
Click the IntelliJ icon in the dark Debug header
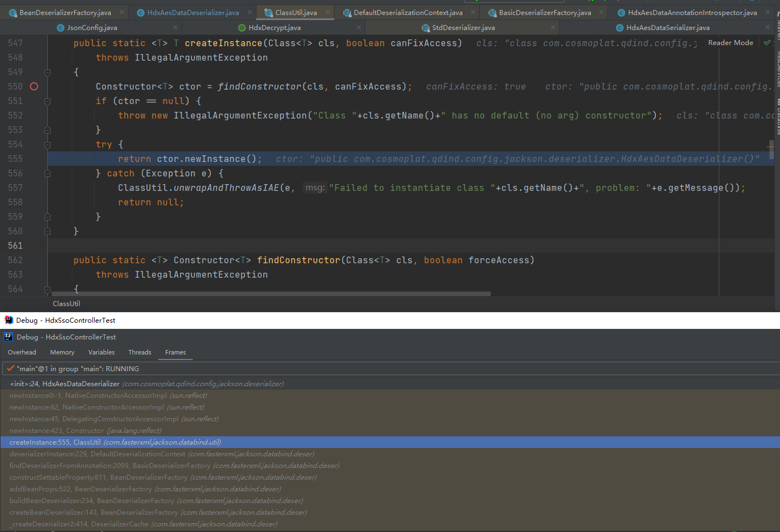point(8,337)
